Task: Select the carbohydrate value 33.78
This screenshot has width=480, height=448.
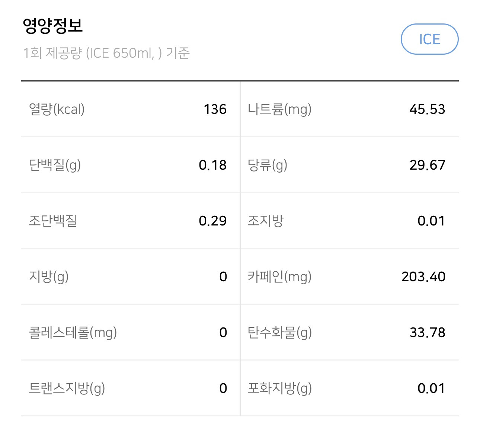Action: (x=427, y=333)
